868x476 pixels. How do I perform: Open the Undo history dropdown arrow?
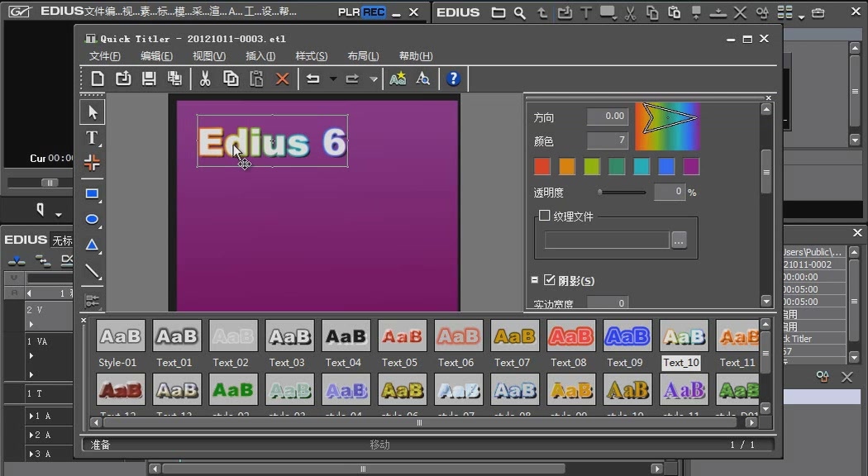(x=332, y=79)
